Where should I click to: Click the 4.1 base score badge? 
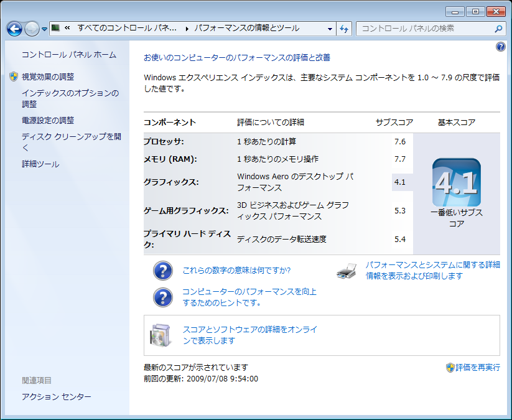click(456, 182)
